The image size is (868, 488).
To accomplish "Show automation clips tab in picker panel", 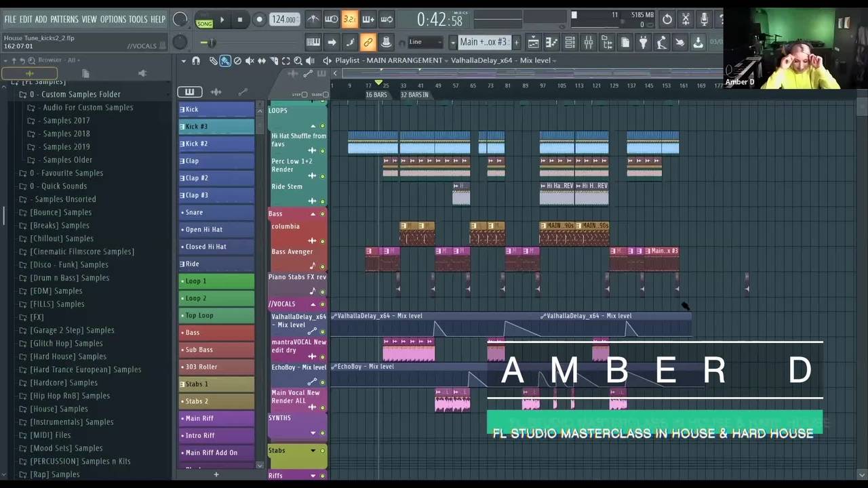I will point(243,92).
